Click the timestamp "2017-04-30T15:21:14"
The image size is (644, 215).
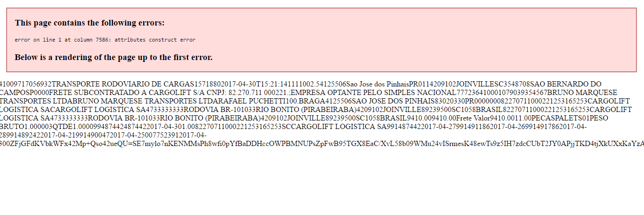pos(263,84)
